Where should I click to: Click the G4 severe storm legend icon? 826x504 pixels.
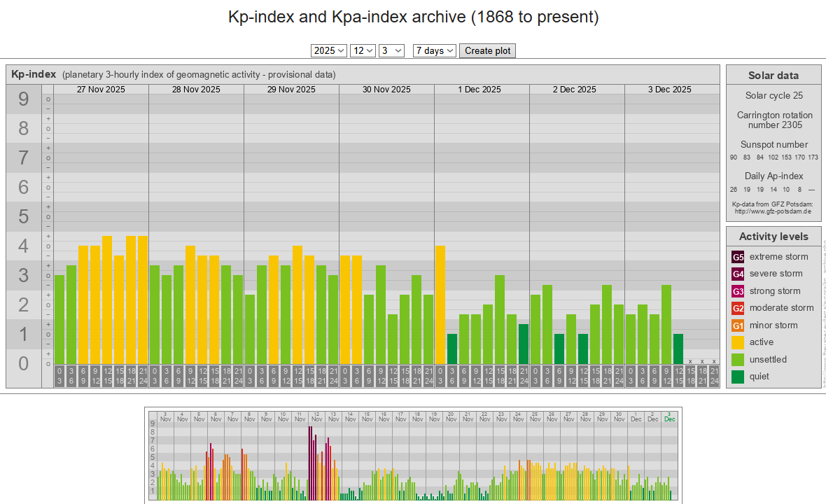click(738, 274)
